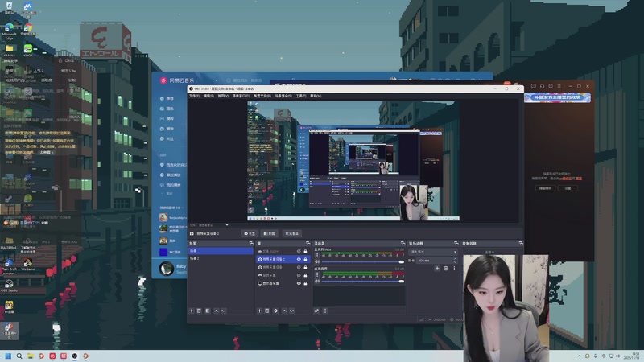This screenshot has width=644, height=362.
Task: Move scene down in Scenes panel
Action: point(224,311)
